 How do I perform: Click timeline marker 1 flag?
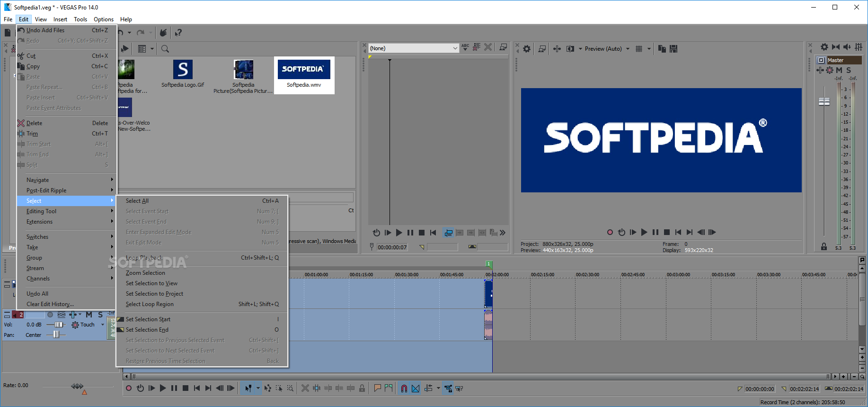[x=489, y=264]
